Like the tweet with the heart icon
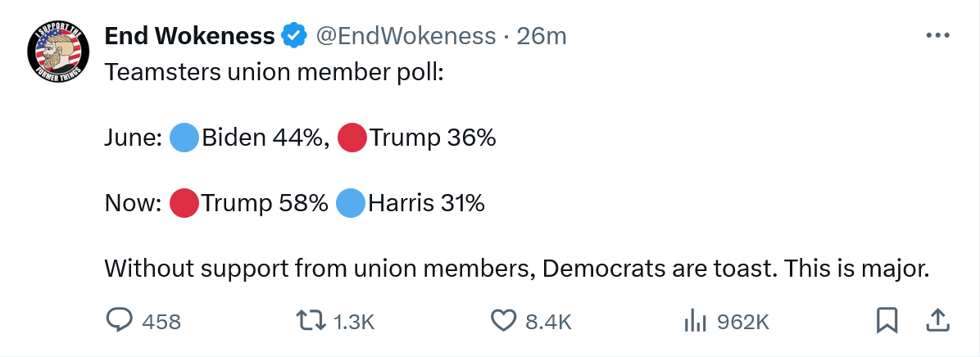This screenshot has width=980, height=357. tap(503, 321)
